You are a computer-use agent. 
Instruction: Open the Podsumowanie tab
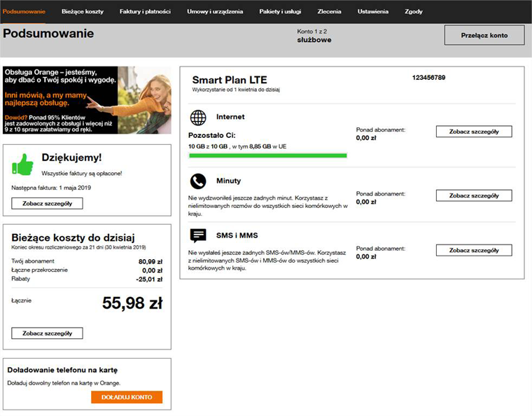(x=24, y=12)
